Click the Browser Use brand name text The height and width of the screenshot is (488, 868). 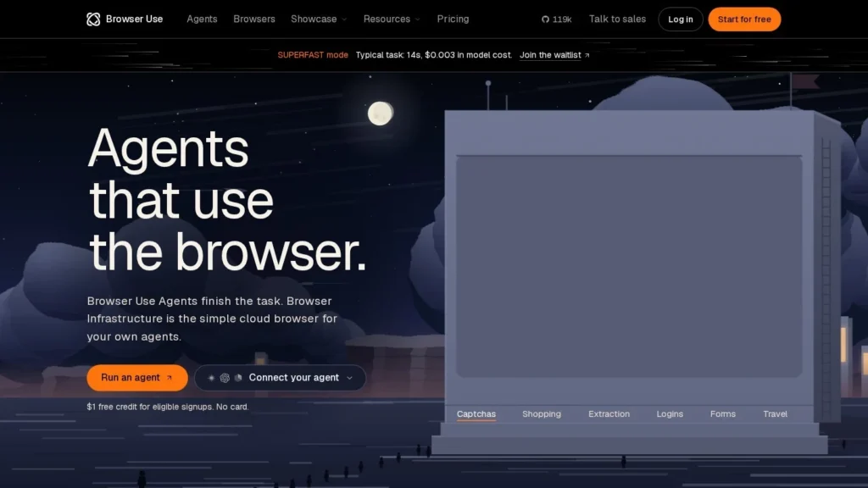pos(135,19)
